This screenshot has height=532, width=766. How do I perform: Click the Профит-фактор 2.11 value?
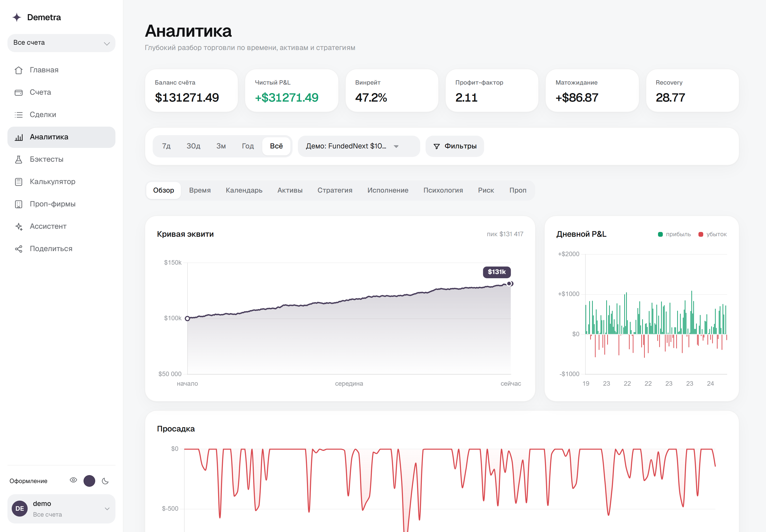(466, 98)
